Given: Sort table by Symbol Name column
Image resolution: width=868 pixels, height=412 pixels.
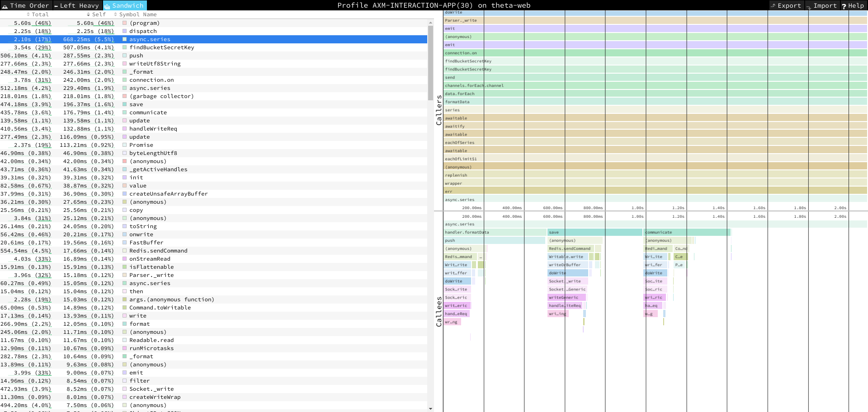Looking at the screenshot, I should [135, 14].
